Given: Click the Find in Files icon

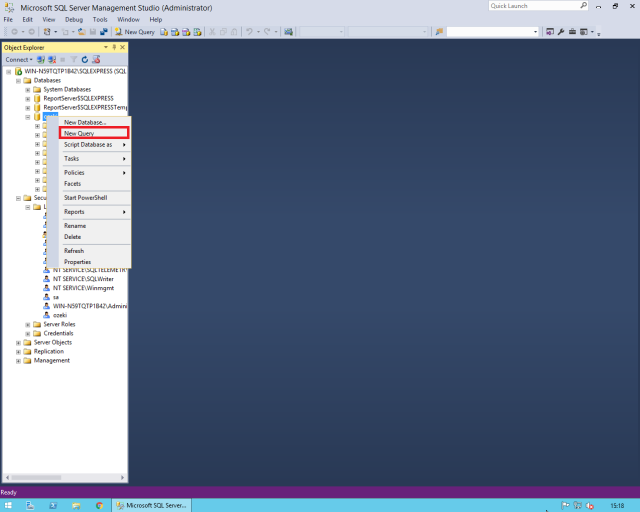Looking at the screenshot, I should click(439, 31).
